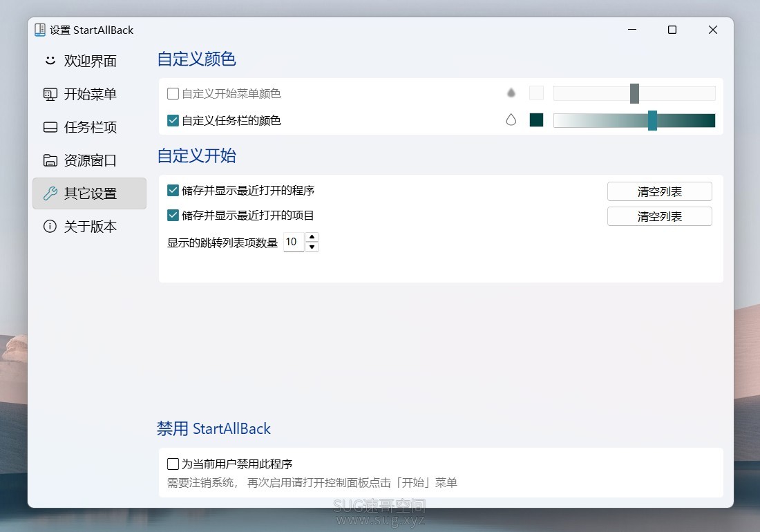
Task: Increase jump list item count with up arrow
Action: [312, 237]
